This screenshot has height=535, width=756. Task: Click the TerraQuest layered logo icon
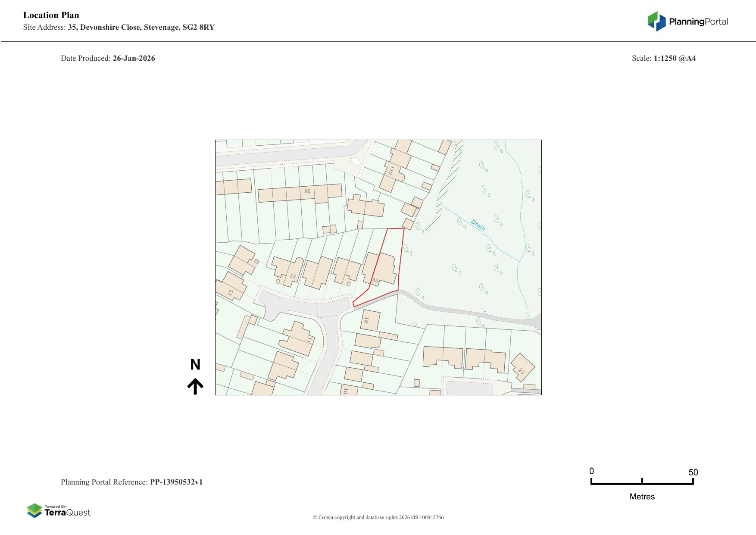point(34,510)
